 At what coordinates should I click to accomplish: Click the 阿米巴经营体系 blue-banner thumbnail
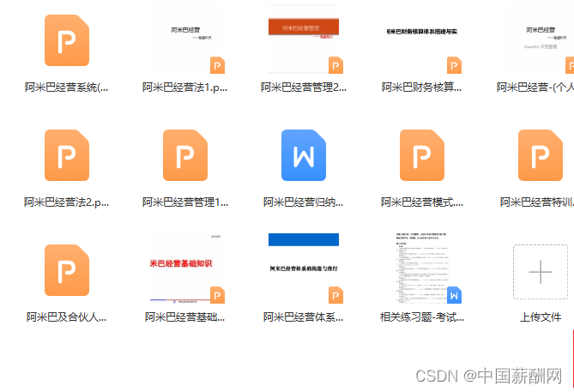[x=304, y=268]
